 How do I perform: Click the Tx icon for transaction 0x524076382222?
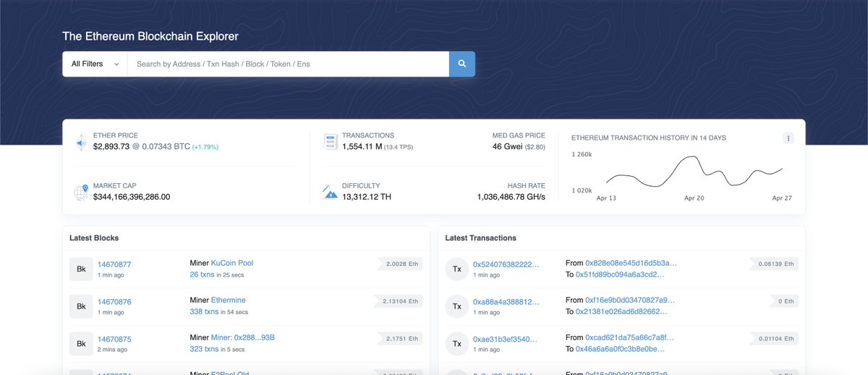[456, 269]
